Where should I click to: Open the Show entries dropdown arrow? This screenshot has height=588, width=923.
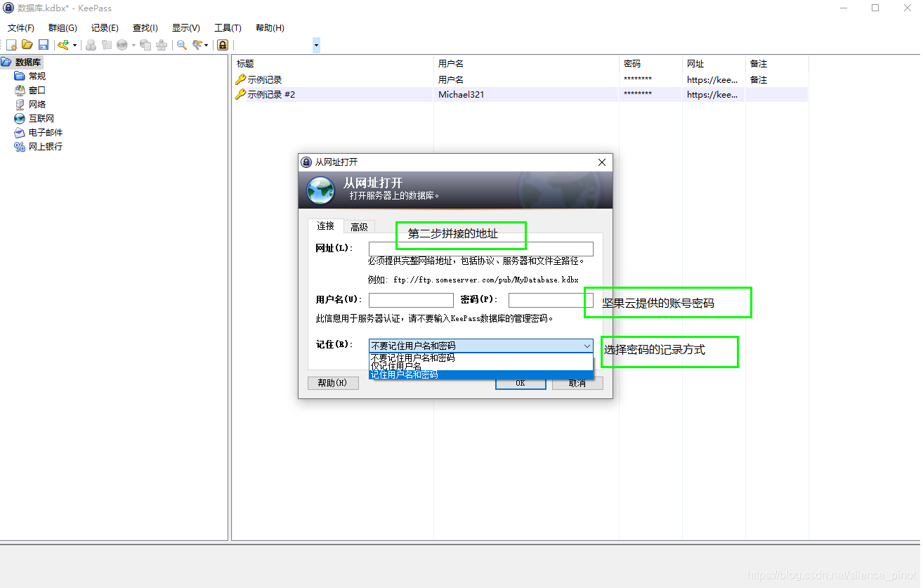click(x=206, y=45)
